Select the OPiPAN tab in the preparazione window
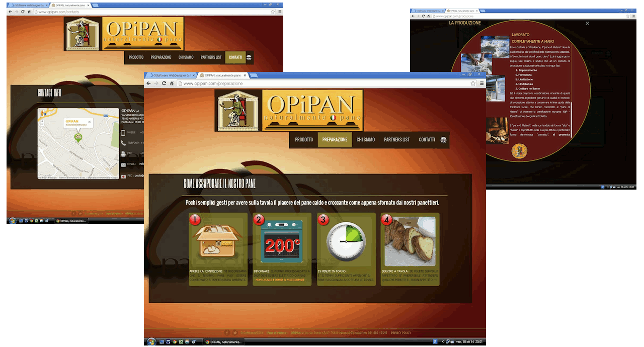This screenshot has height=347, width=644. point(223,75)
